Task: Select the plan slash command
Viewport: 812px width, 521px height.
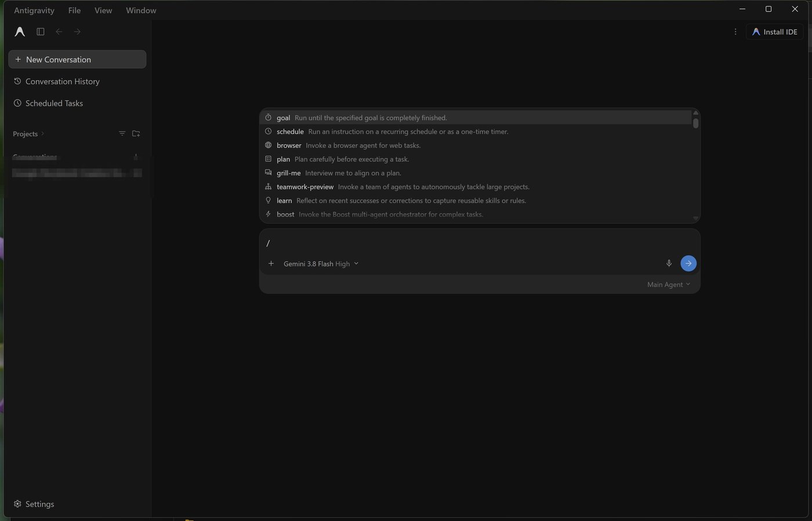Action: 476,159
